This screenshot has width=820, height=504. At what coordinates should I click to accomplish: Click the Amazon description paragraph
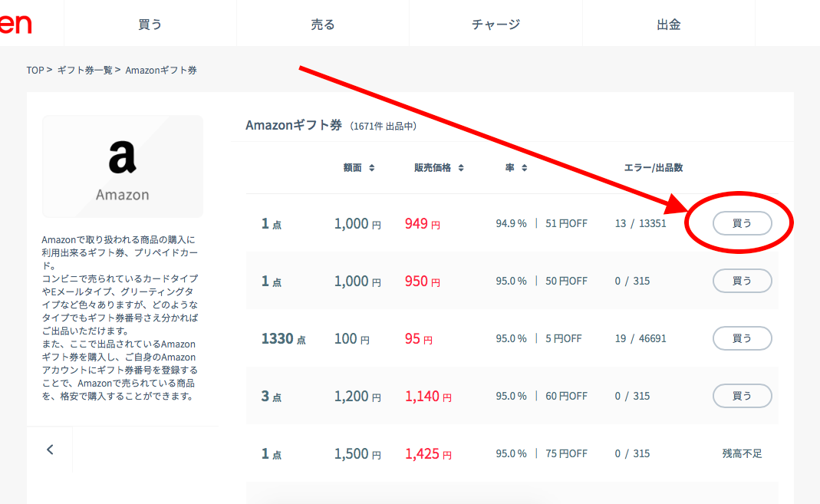point(120,318)
